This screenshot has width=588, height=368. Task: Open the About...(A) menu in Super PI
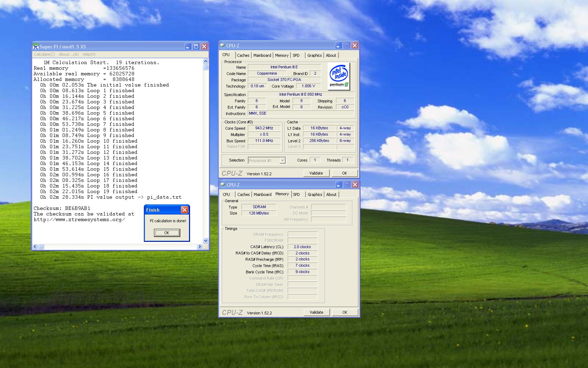click(x=69, y=54)
